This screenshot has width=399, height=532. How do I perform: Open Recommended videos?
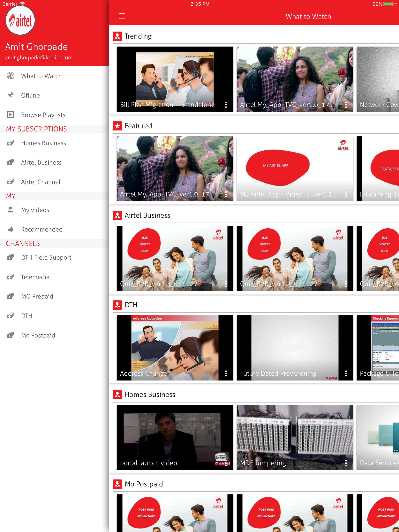pyautogui.click(x=54, y=229)
